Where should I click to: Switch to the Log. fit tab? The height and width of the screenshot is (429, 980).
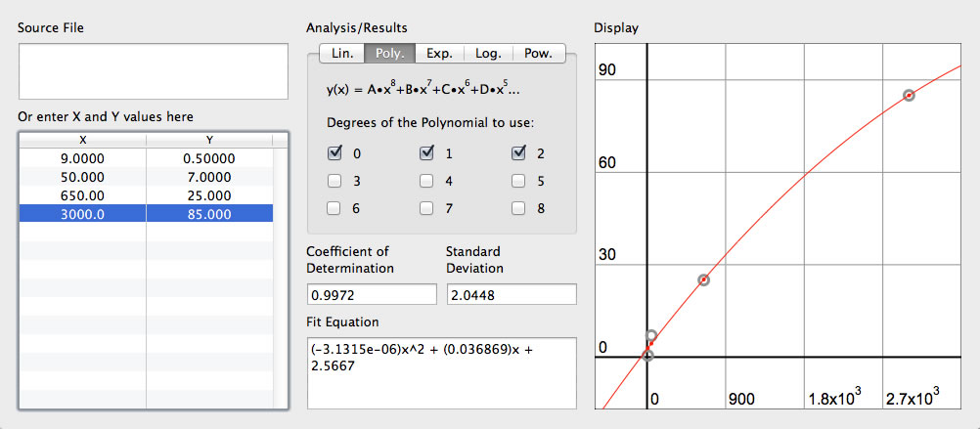point(488,54)
